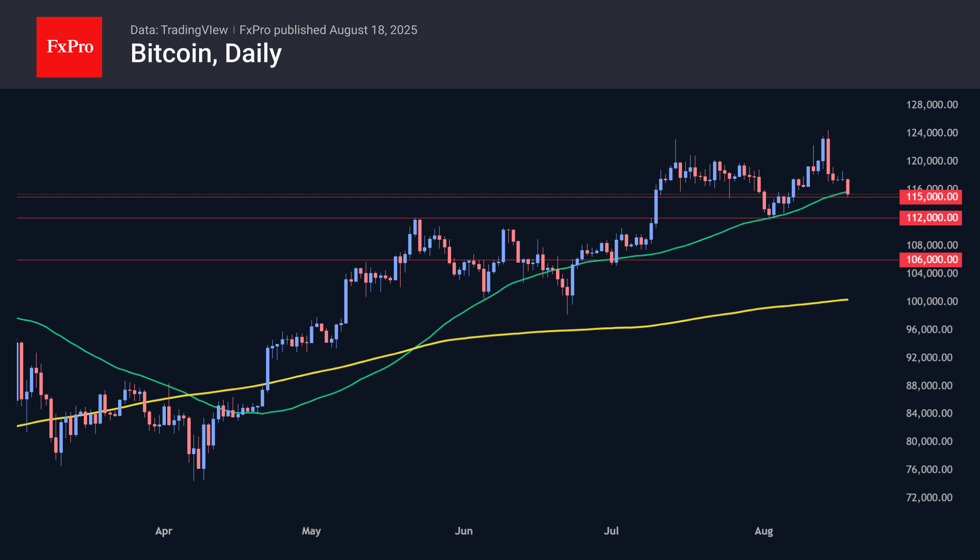
Task: Click the 128,000.00 price axis label
Action: pos(932,105)
